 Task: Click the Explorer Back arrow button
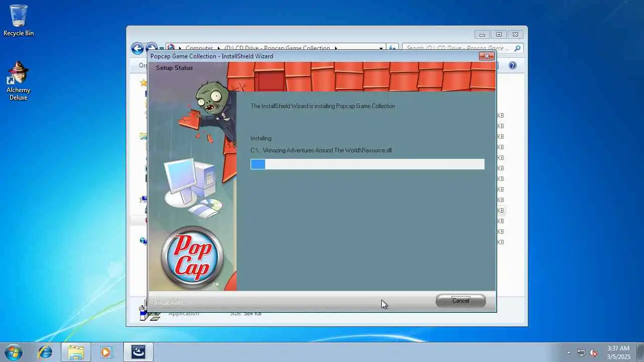[137, 48]
